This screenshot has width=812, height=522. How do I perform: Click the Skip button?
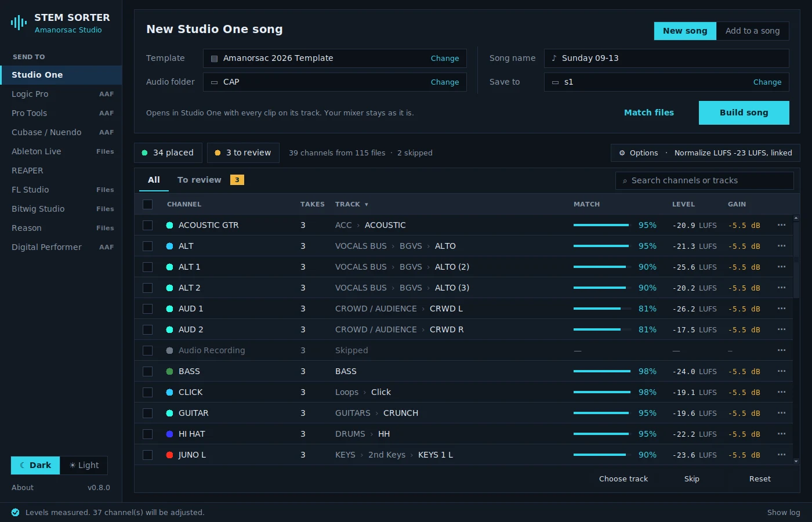coord(692,478)
